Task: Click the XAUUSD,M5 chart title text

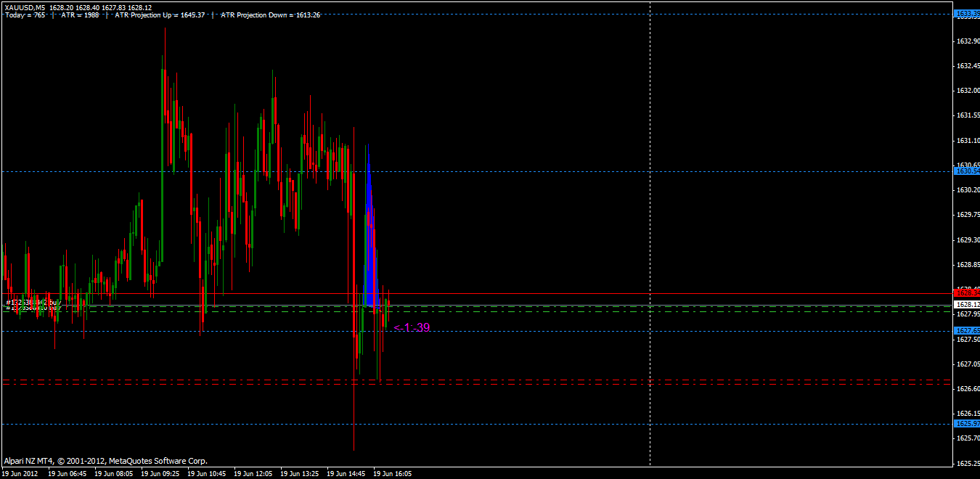Action: (x=24, y=7)
